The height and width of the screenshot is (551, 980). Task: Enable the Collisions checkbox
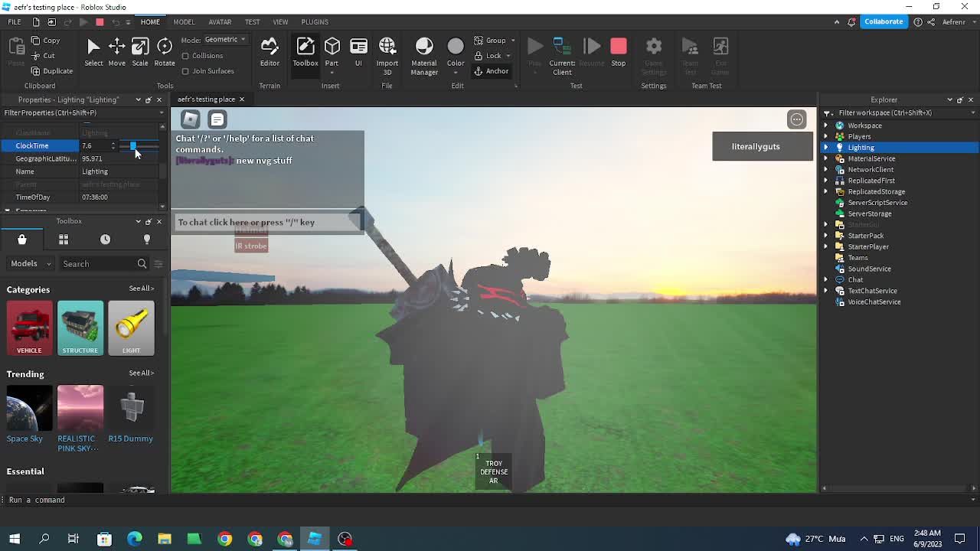pyautogui.click(x=185, y=55)
